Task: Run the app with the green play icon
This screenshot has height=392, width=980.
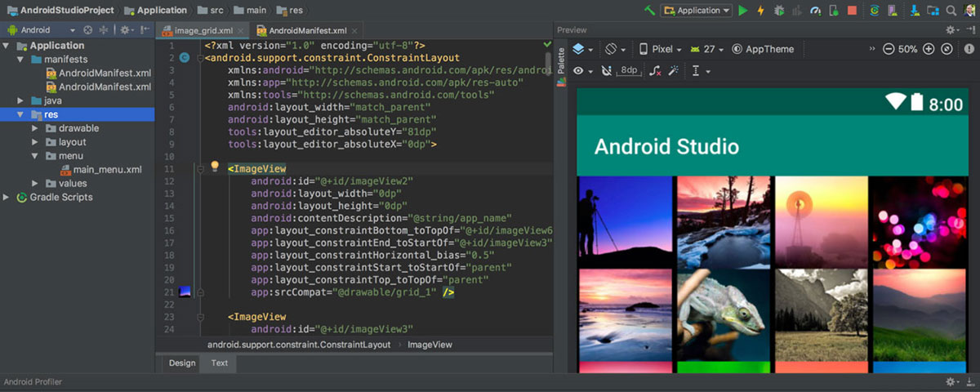Action: click(x=742, y=11)
